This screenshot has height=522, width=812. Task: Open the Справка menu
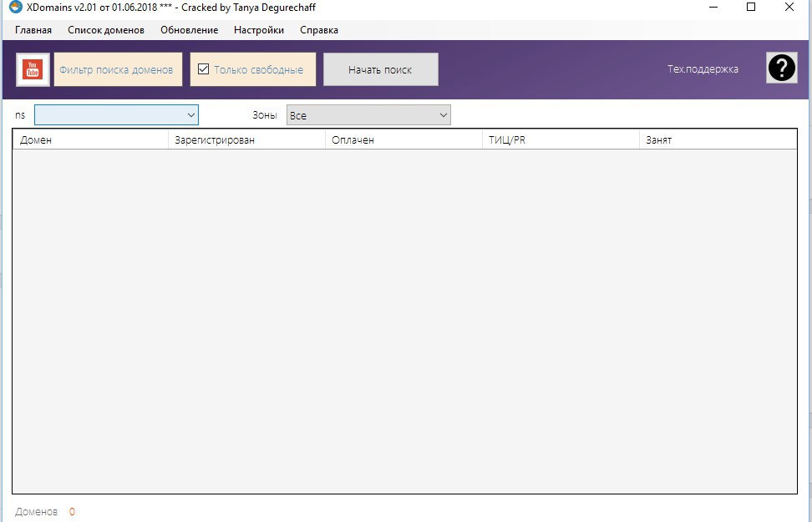click(319, 30)
